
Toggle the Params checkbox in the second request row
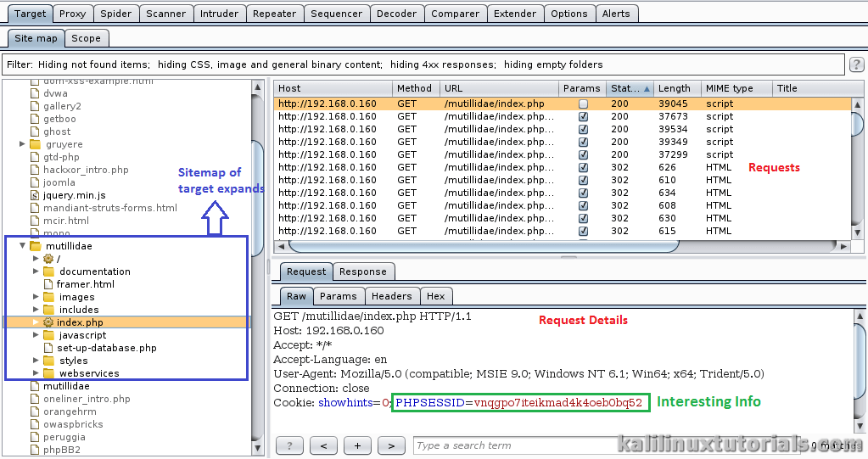pyautogui.click(x=583, y=116)
